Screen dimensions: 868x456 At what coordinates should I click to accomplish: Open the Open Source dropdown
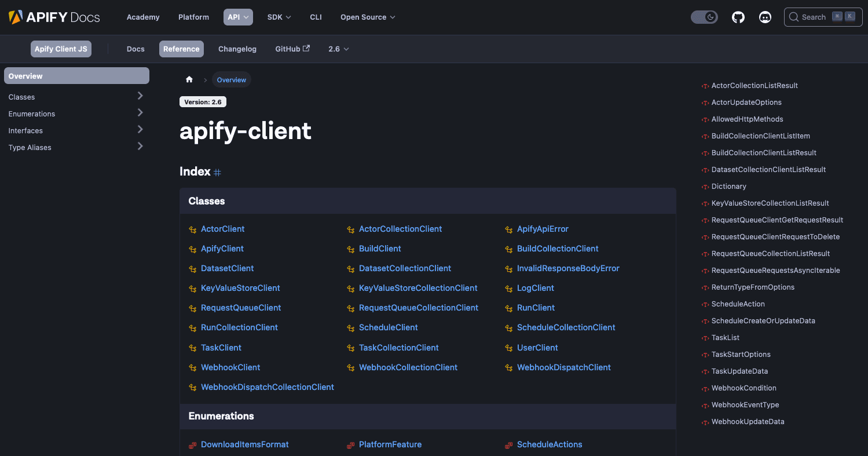tap(368, 17)
